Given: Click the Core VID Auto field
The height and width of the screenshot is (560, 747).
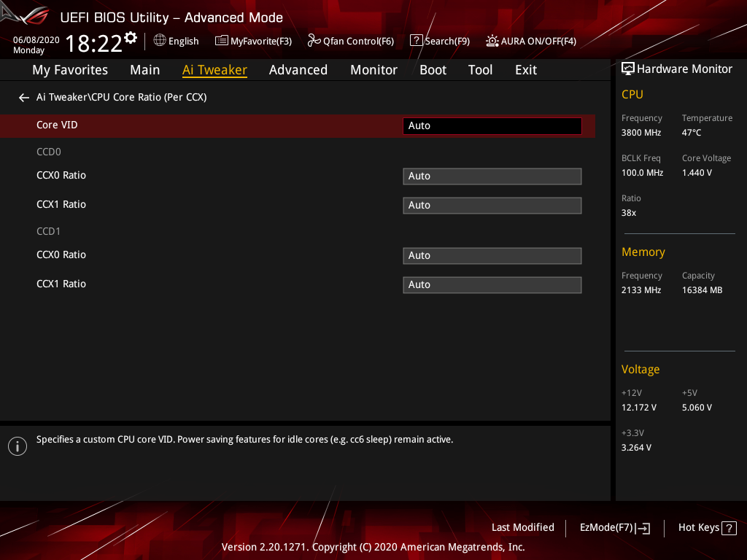Looking at the screenshot, I should (x=492, y=125).
